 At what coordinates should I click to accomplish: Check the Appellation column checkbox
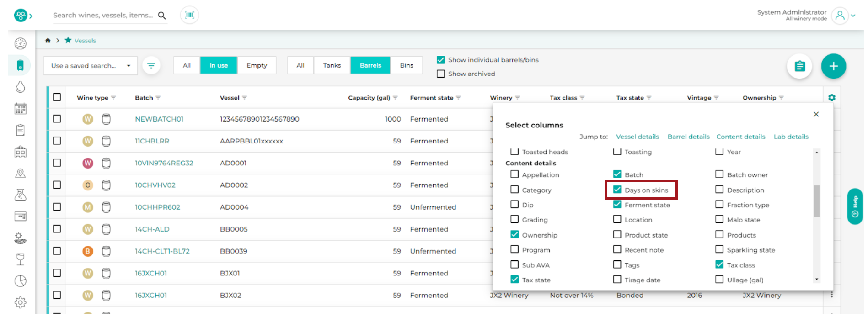[514, 174]
